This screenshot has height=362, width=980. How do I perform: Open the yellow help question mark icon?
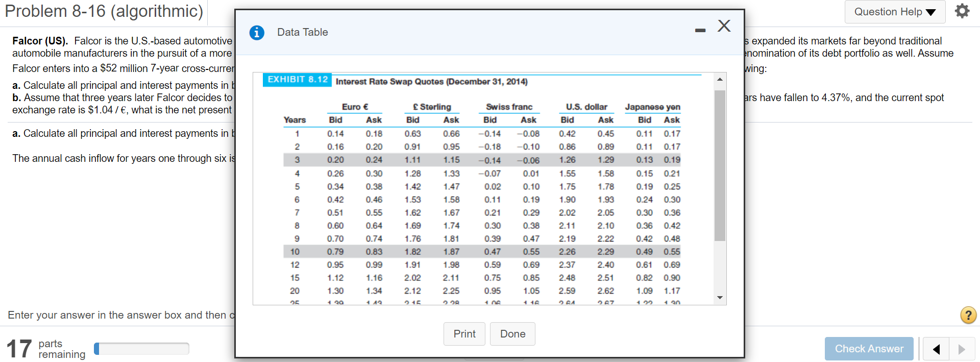click(x=968, y=315)
